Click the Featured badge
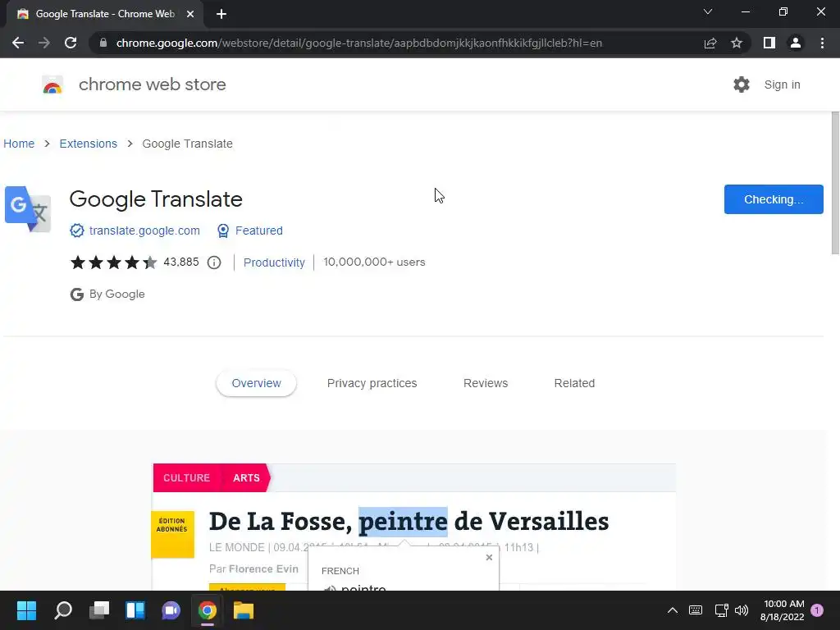The image size is (840, 630). (x=249, y=231)
